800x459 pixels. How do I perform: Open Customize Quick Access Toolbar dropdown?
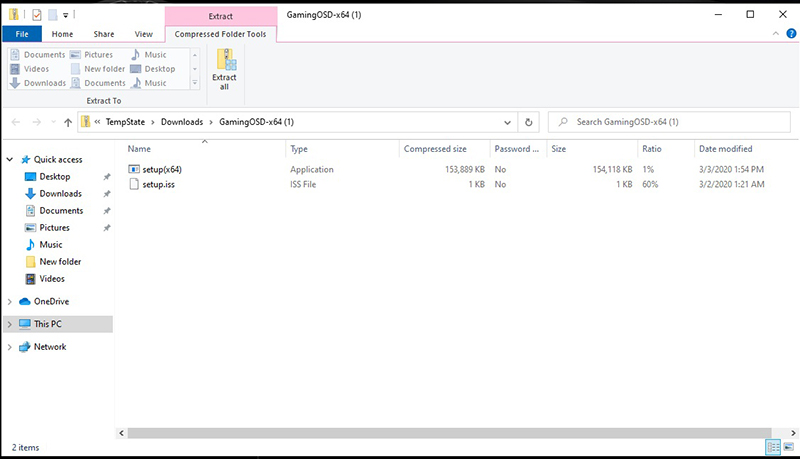point(65,15)
